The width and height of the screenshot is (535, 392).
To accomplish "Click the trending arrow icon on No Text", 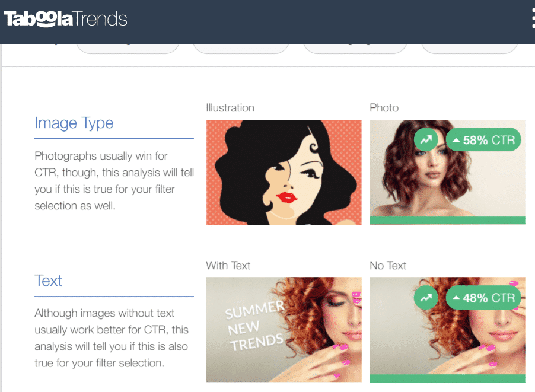I will tap(426, 298).
